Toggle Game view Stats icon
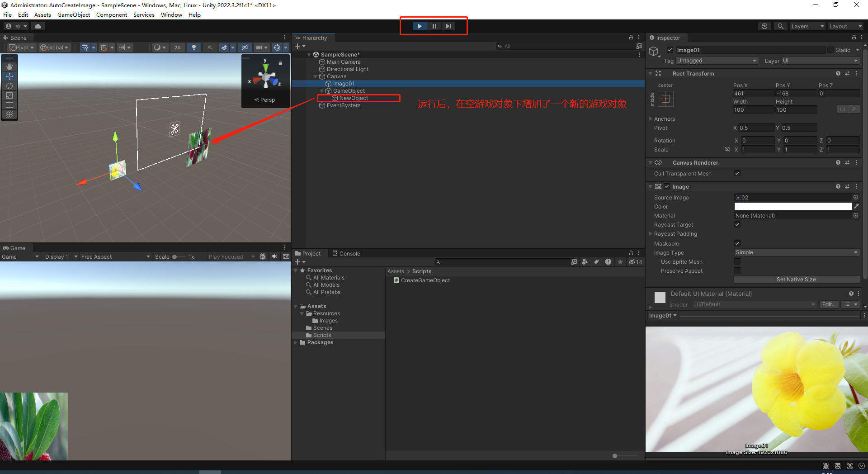Screen dimensions: 868x474 (x=286, y=256)
